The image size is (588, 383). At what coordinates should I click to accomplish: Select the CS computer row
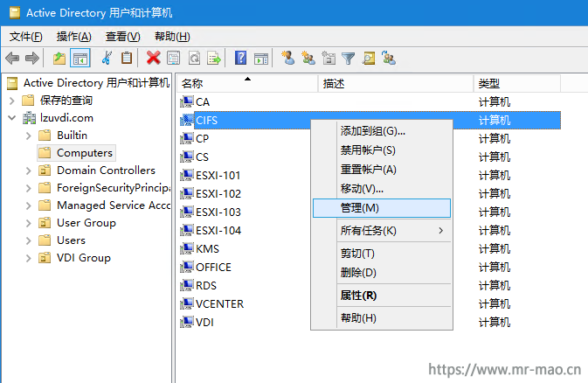click(370, 157)
